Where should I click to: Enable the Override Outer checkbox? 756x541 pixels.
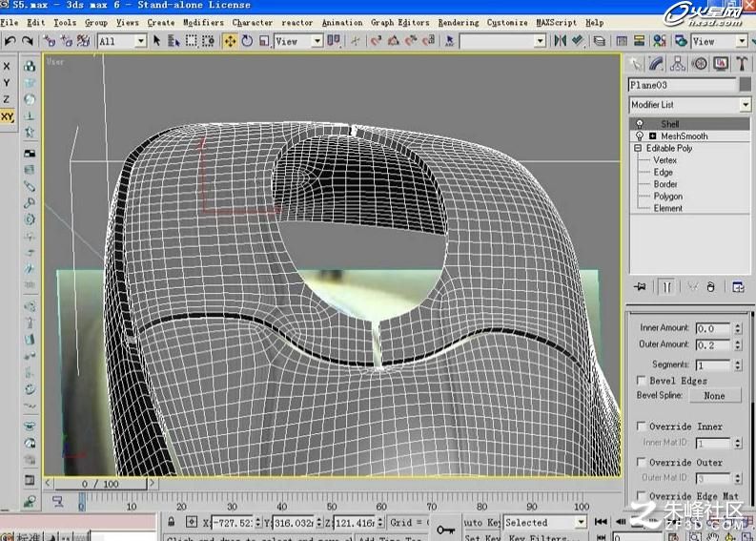click(x=642, y=462)
